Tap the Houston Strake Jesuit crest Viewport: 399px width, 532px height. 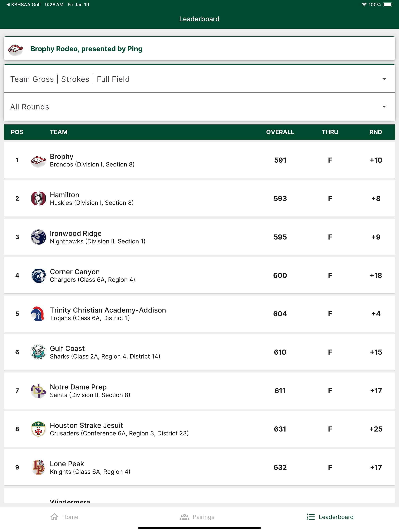38,429
